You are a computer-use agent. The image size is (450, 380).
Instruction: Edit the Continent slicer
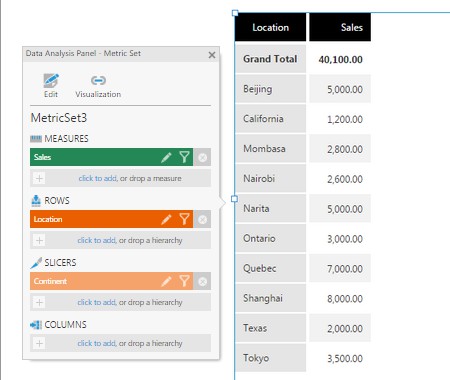[166, 281]
